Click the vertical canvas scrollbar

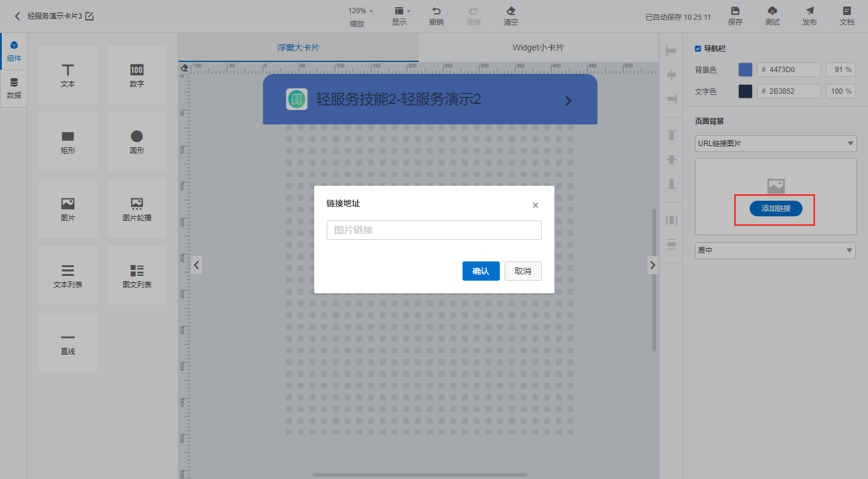654,280
